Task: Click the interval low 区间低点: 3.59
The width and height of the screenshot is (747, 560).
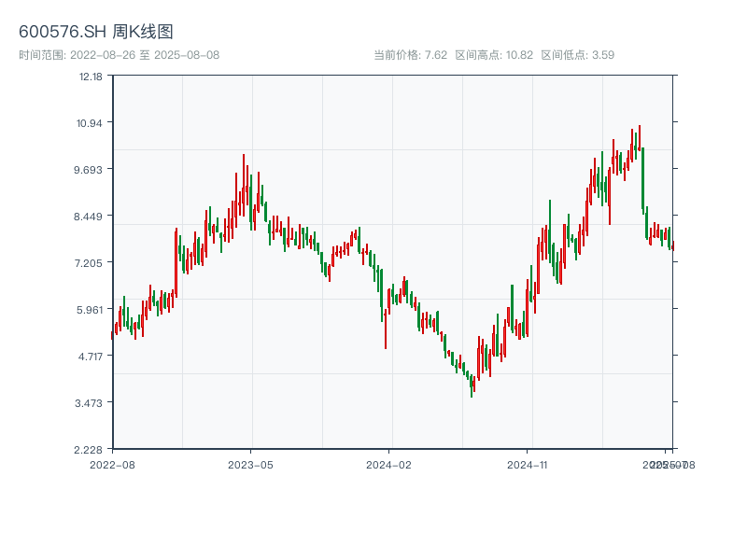Action: point(577,55)
